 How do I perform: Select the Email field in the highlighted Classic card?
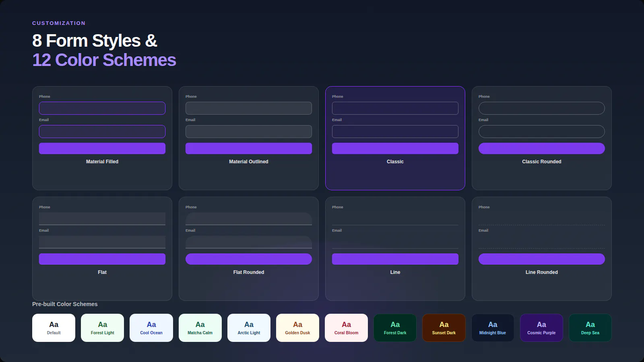point(395,132)
